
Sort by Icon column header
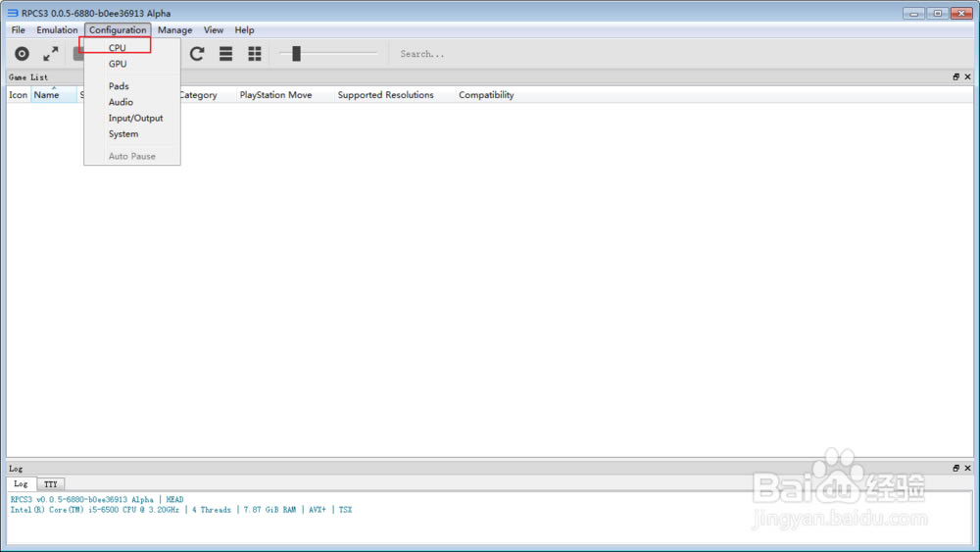[18, 95]
